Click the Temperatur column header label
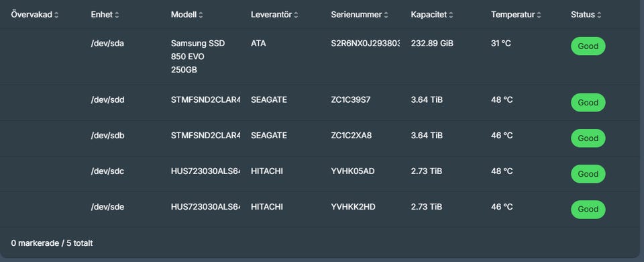This screenshot has width=644, height=262. [x=513, y=15]
